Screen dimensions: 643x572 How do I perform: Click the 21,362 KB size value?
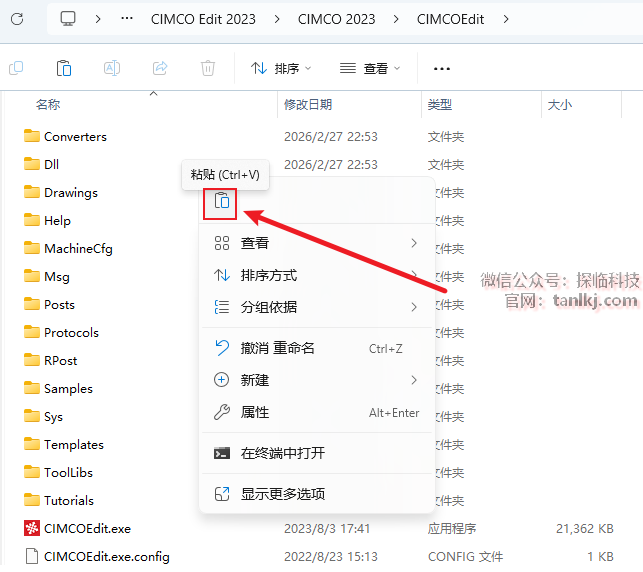pos(585,529)
